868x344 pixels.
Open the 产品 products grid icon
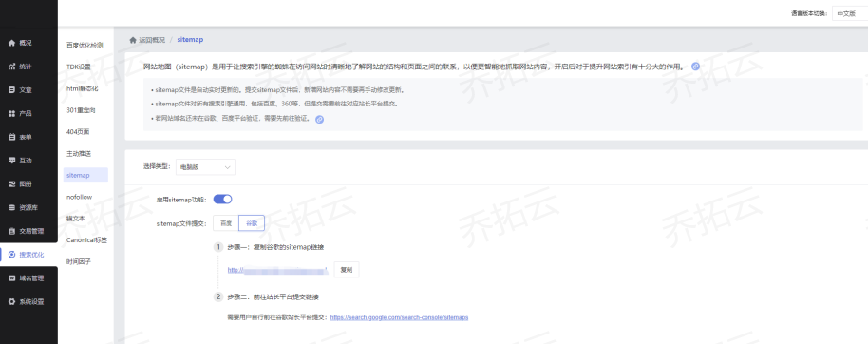[11, 114]
